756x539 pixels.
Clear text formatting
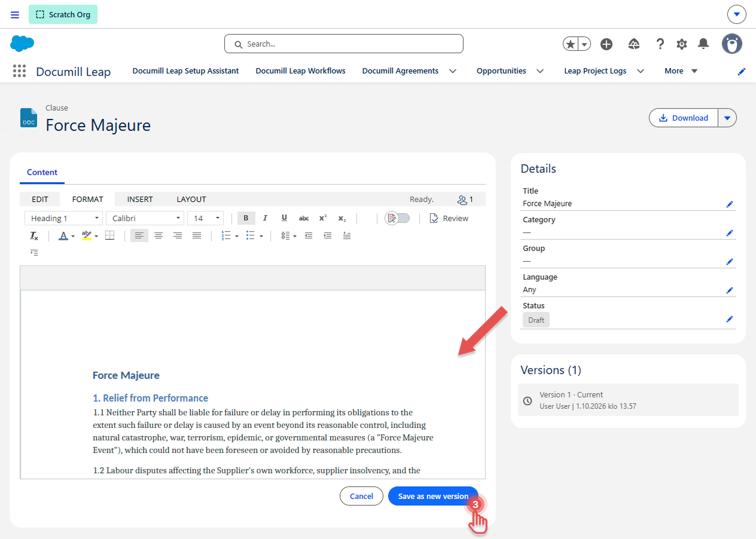34,235
